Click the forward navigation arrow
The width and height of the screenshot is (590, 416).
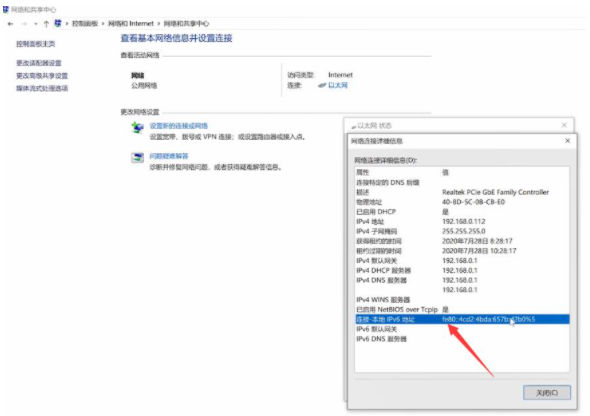pyautogui.click(x=24, y=24)
